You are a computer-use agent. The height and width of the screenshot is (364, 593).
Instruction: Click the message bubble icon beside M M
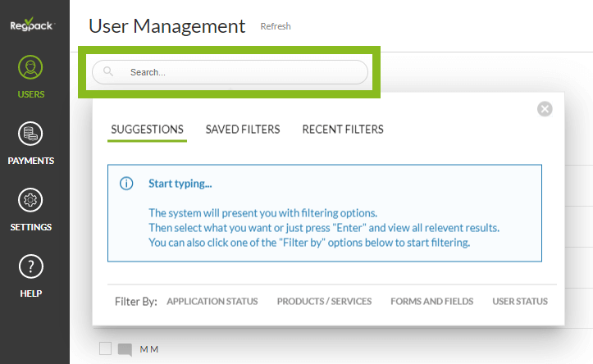click(x=125, y=350)
